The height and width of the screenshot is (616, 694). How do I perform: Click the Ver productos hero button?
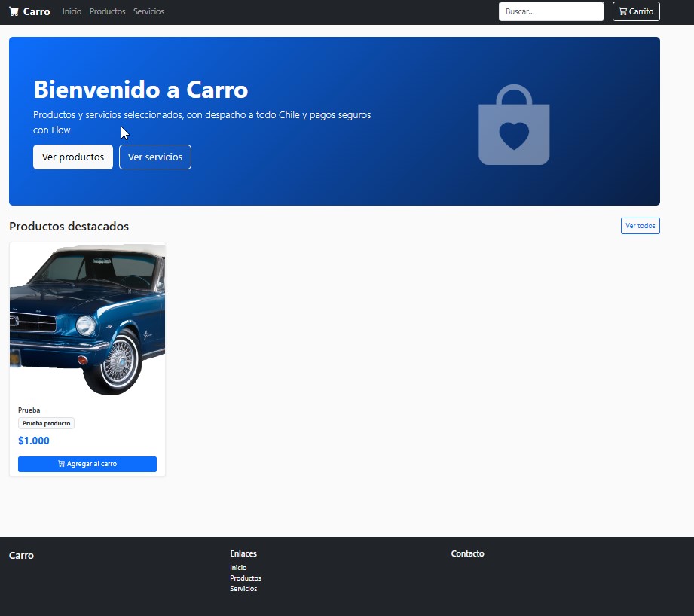73,157
